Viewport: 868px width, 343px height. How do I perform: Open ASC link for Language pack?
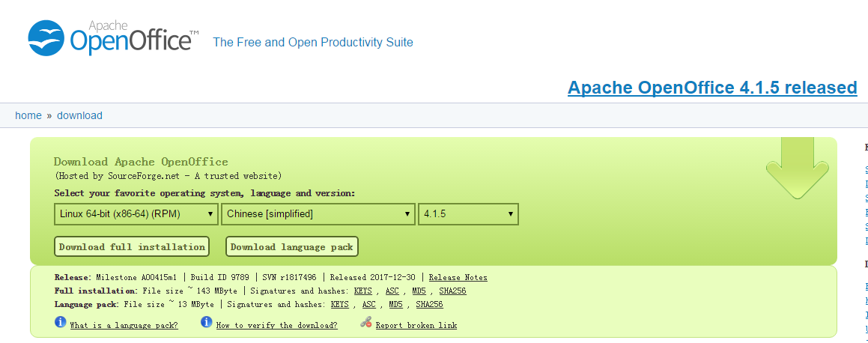pyautogui.click(x=369, y=304)
